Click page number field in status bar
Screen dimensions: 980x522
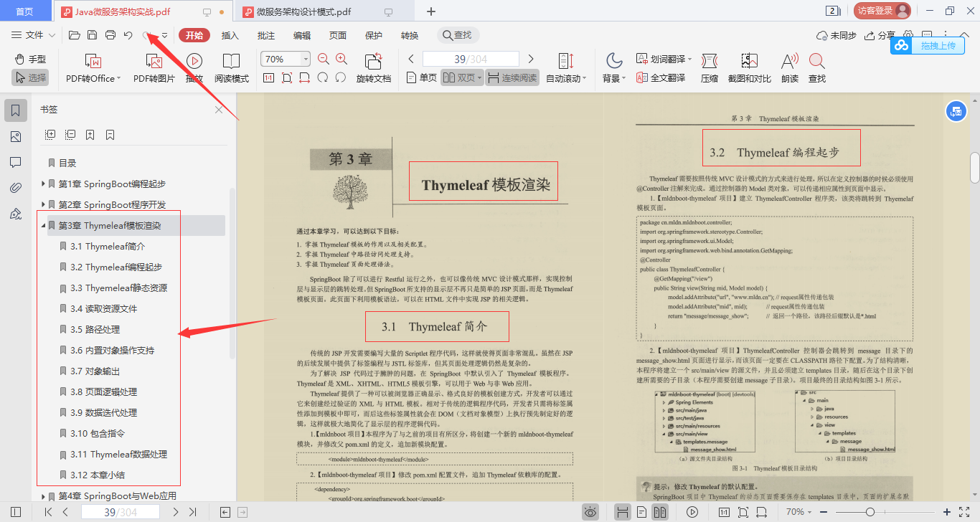pyautogui.click(x=121, y=512)
